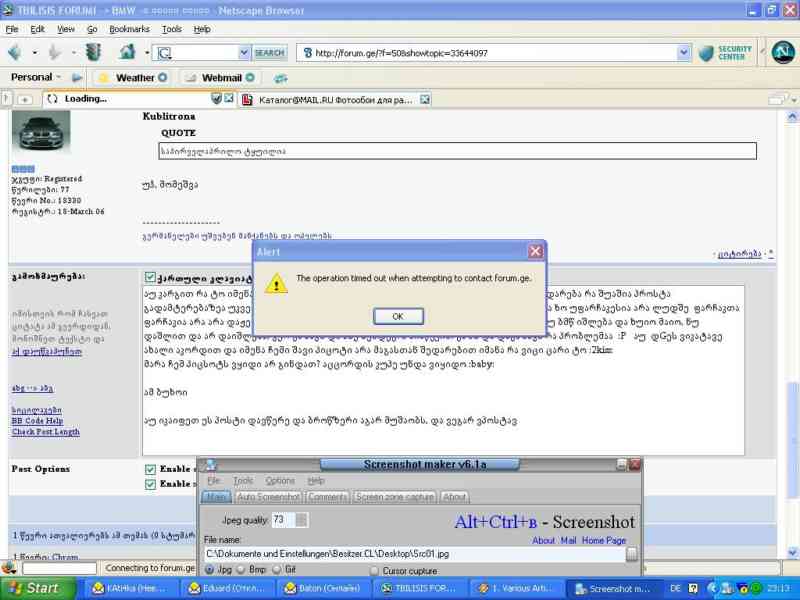Click the SEARCH button
Image resolution: width=800 pixels, height=600 pixels.
tap(269, 53)
